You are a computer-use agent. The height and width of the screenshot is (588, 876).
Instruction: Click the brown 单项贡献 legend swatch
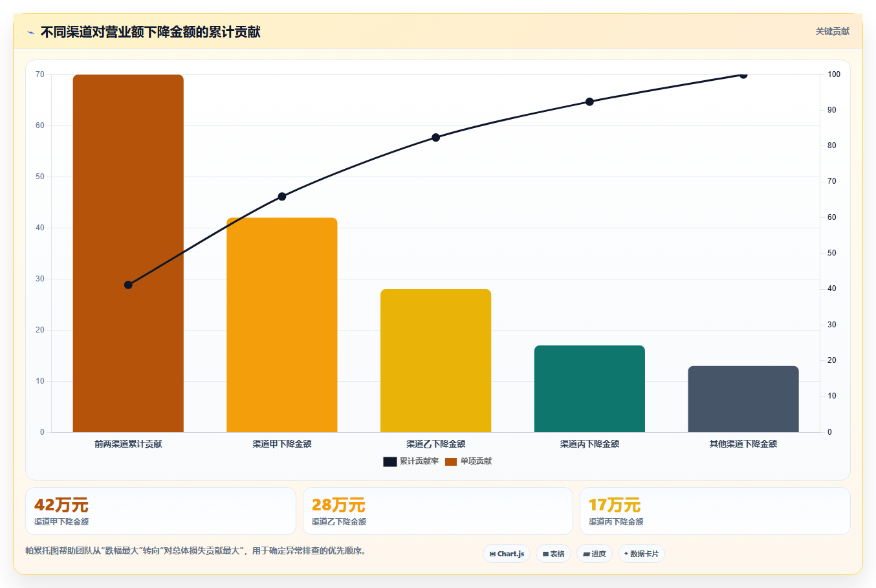pyautogui.click(x=451, y=461)
